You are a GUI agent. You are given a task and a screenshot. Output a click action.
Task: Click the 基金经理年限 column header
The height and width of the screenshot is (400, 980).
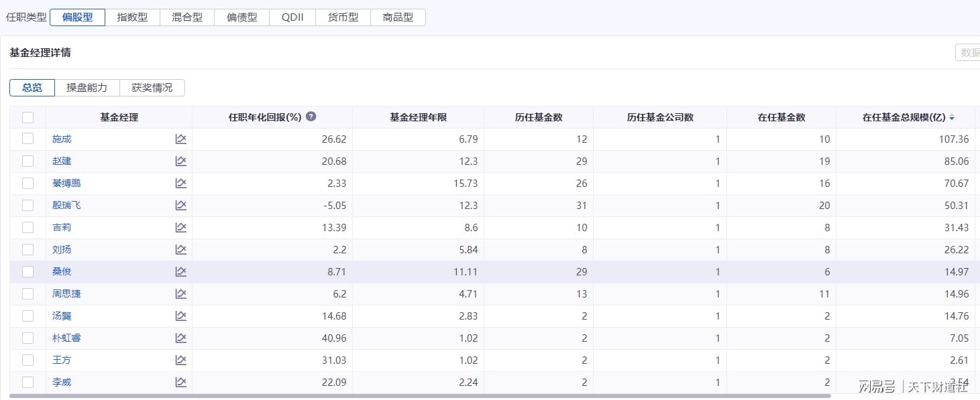pyautogui.click(x=418, y=117)
